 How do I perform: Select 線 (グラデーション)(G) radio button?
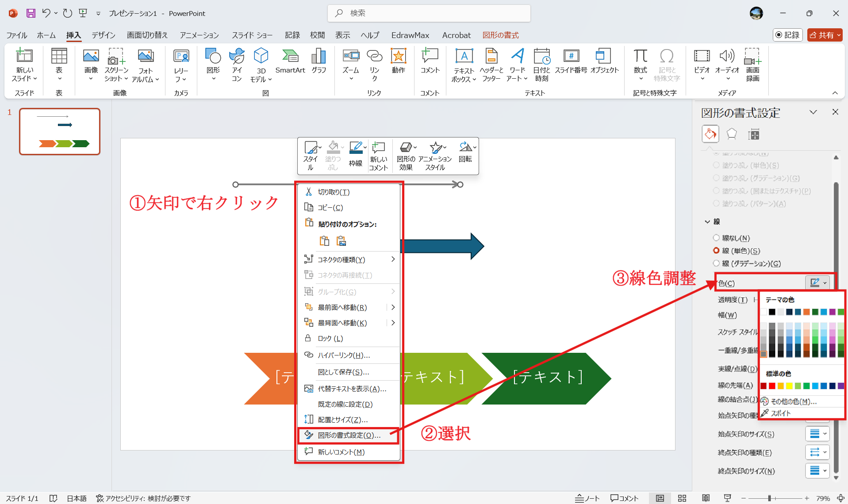tap(716, 263)
